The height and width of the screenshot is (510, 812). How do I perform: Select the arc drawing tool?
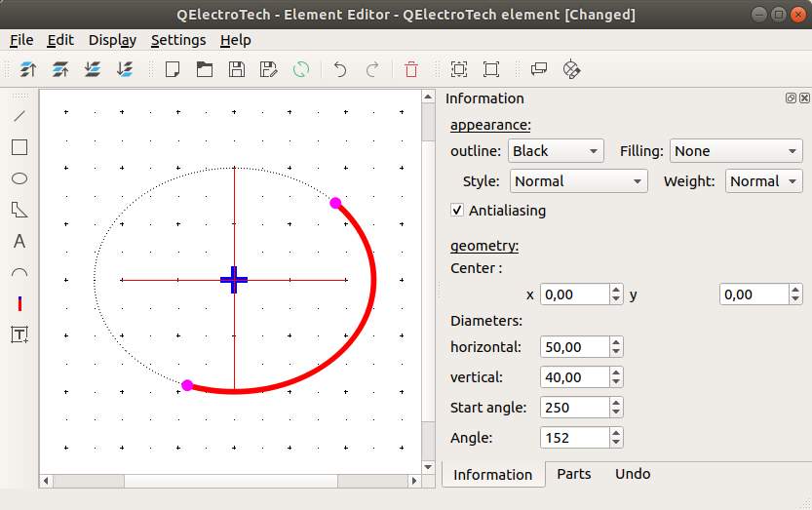19,273
